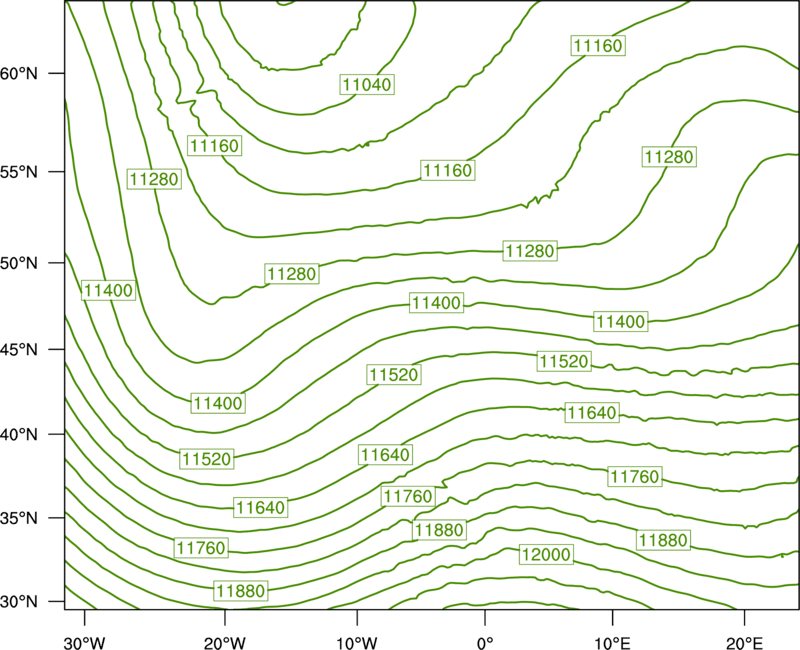Click the 11040 contour label
This screenshot has width=800, height=650.
tap(367, 84)
